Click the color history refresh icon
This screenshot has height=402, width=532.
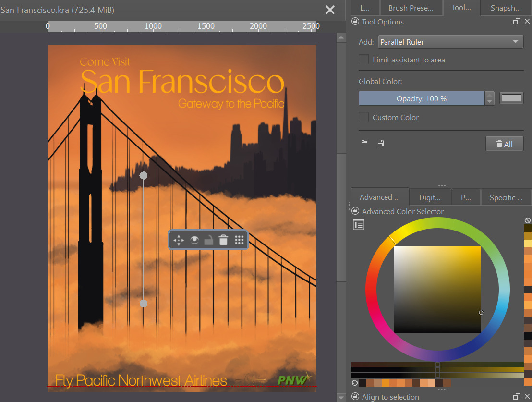[354, 383]
